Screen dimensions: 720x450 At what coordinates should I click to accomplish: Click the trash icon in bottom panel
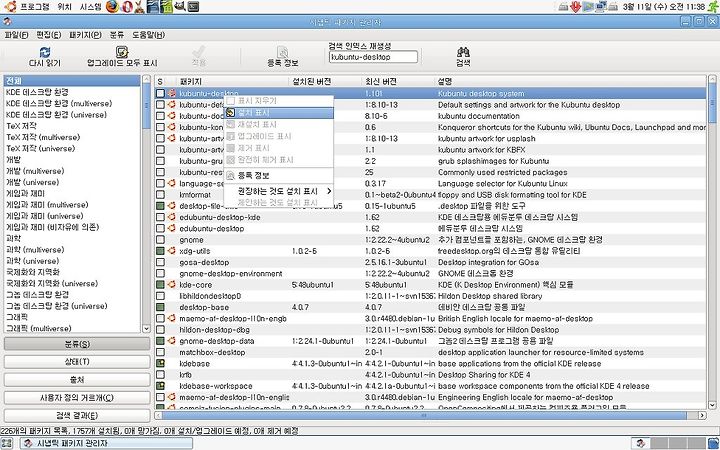pyautogui.click(x=714, y=443)
